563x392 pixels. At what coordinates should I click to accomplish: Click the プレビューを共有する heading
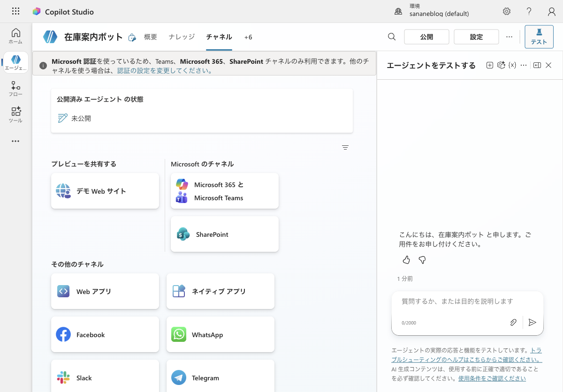pyautogui.click(x=84, y=164)
